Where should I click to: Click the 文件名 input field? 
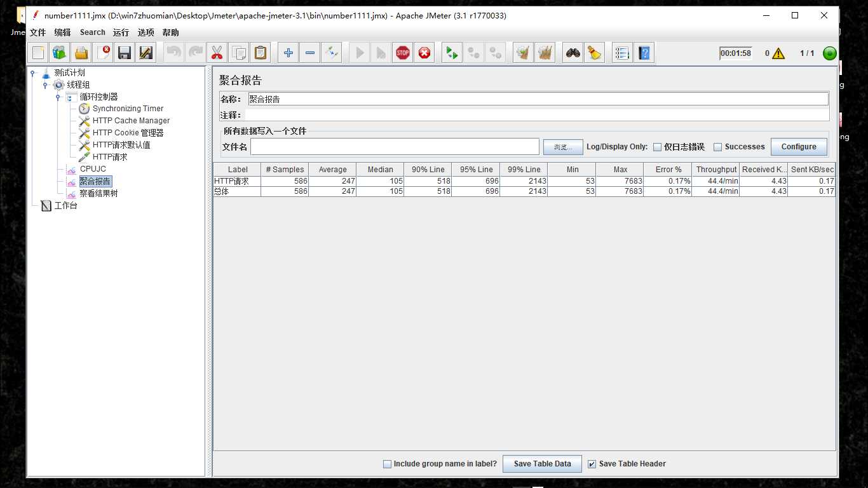[x=395, y=147]
